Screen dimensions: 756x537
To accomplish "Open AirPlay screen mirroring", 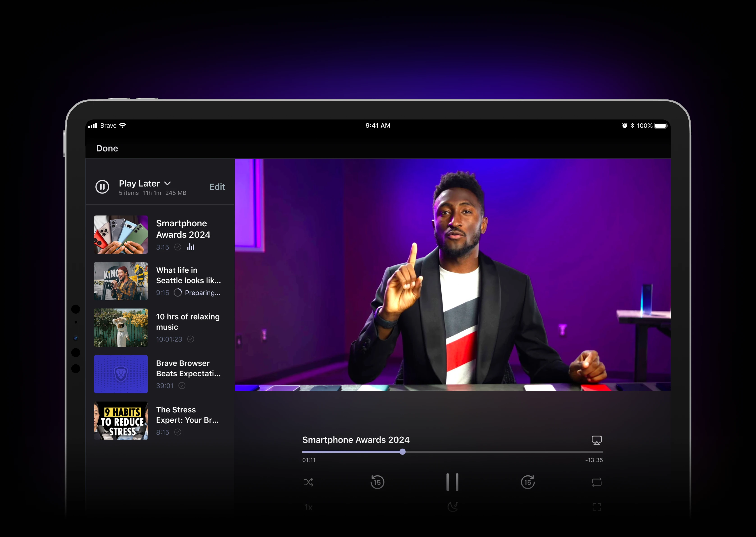I will click(597, 440).
